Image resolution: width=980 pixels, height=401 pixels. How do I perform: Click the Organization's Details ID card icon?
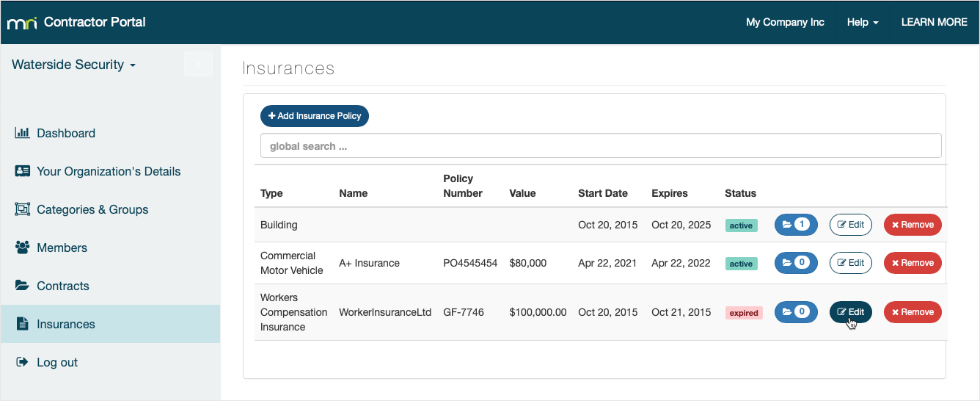pos(22,171)
